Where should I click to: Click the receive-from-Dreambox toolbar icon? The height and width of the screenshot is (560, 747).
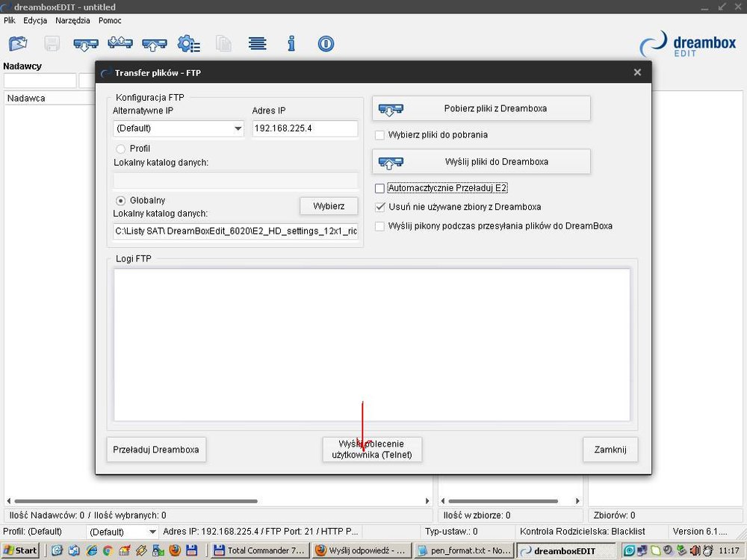coord(86,44)
